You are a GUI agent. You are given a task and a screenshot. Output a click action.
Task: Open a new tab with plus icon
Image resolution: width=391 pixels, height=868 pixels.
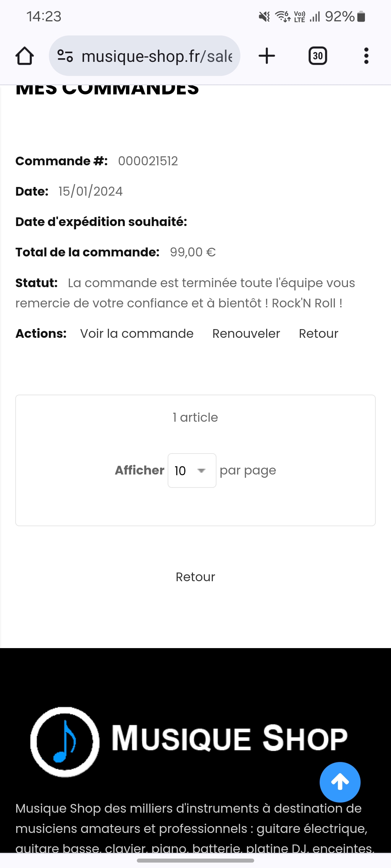point(267,56)
